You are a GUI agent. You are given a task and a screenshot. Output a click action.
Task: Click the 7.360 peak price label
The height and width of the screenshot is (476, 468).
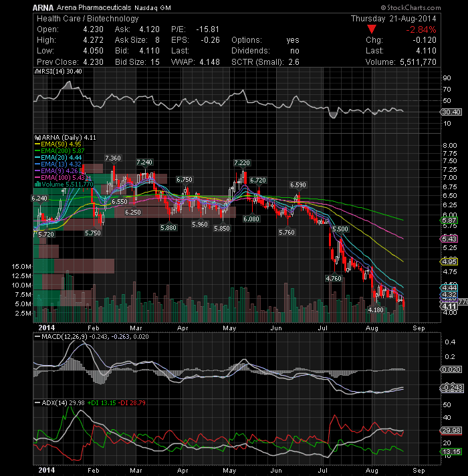point(113,158)
